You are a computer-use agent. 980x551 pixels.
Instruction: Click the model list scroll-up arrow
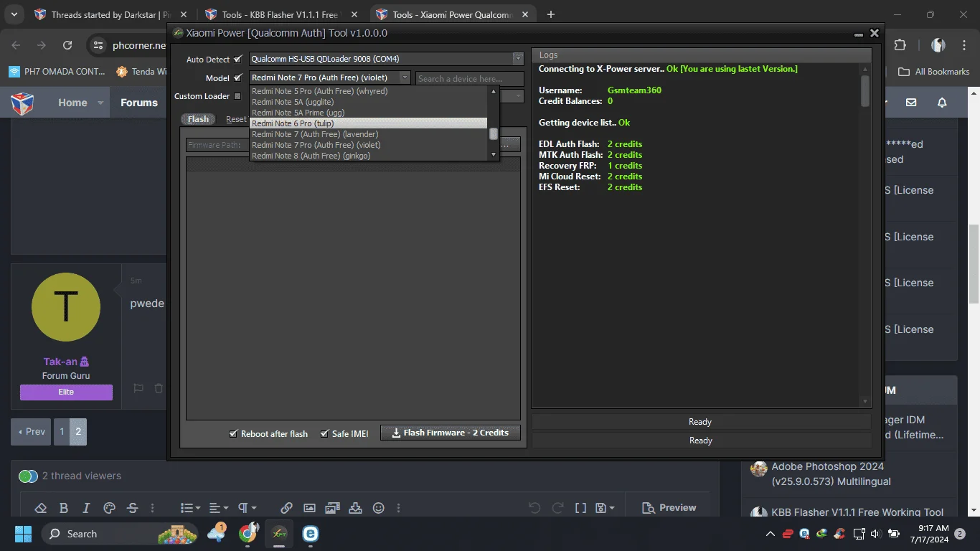coord(494,91)
